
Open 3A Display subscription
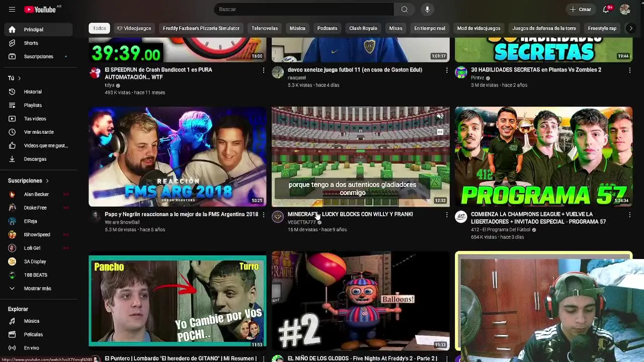pyautogui.click(x=38, y=261)
